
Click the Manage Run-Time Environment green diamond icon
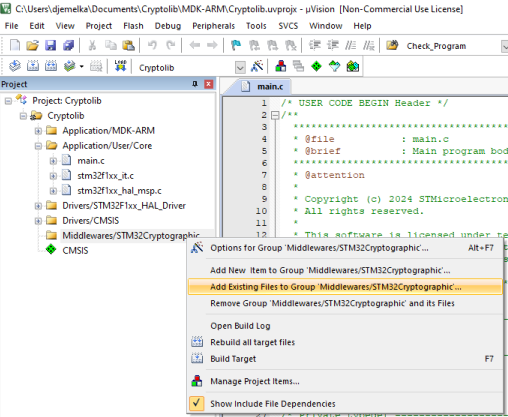pos(316,66)
